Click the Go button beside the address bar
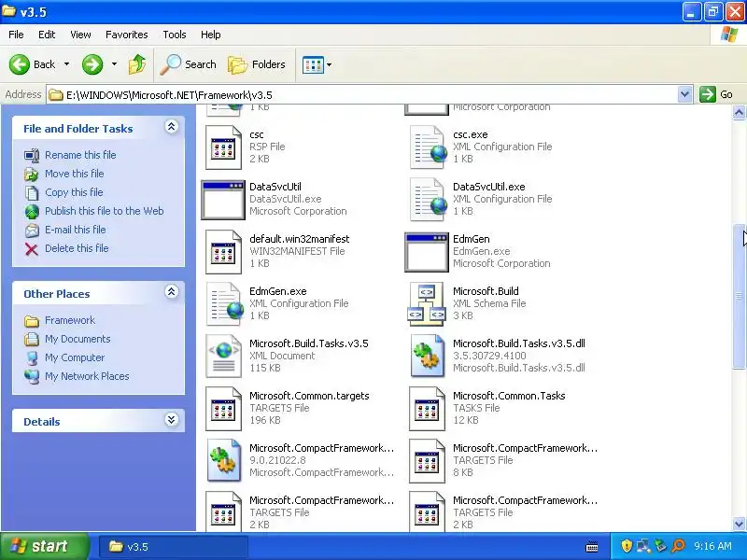 (716, 95)
